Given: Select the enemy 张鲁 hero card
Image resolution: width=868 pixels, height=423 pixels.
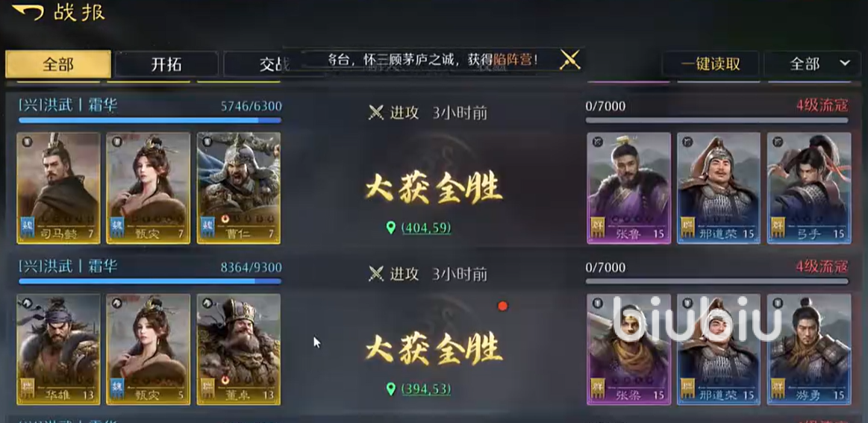Looking at the screenshot, I should (x=629, y=188).
